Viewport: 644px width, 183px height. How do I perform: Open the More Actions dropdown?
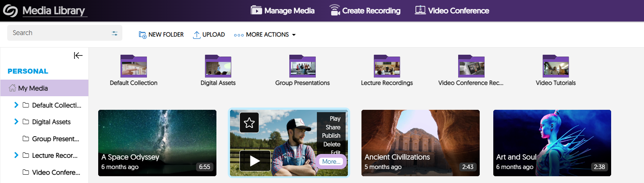265,35
